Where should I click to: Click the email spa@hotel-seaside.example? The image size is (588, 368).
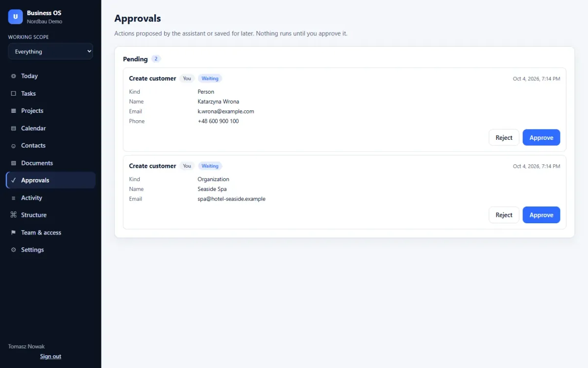231,199
